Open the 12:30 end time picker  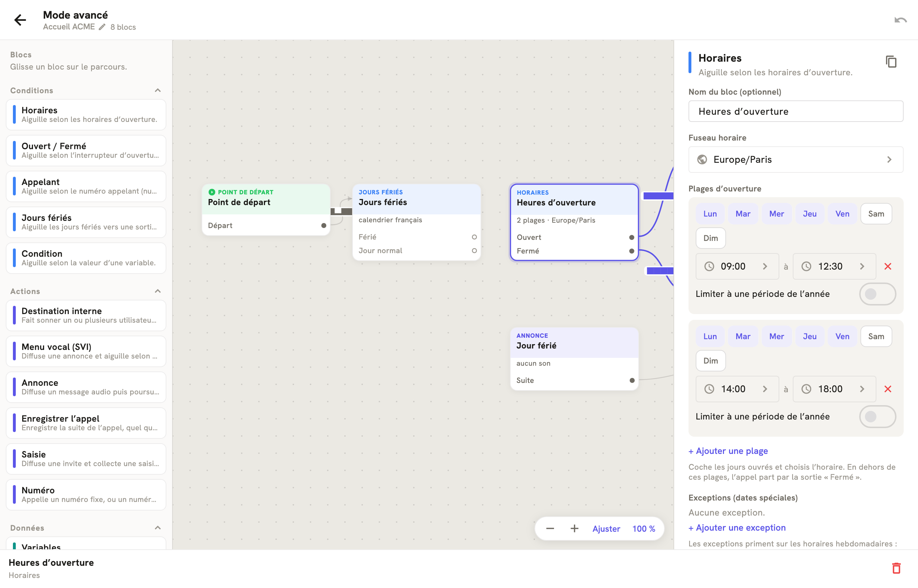(x=834, y=266)
